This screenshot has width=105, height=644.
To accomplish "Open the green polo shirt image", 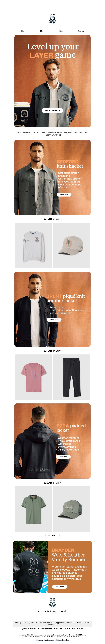I will tap(34, 509).
